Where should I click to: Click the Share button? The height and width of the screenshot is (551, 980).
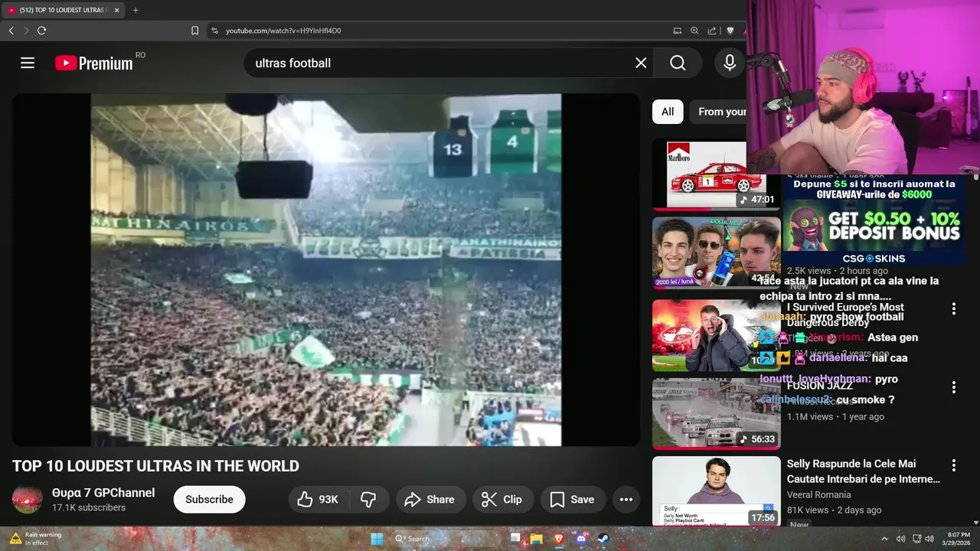pos(430,500)
